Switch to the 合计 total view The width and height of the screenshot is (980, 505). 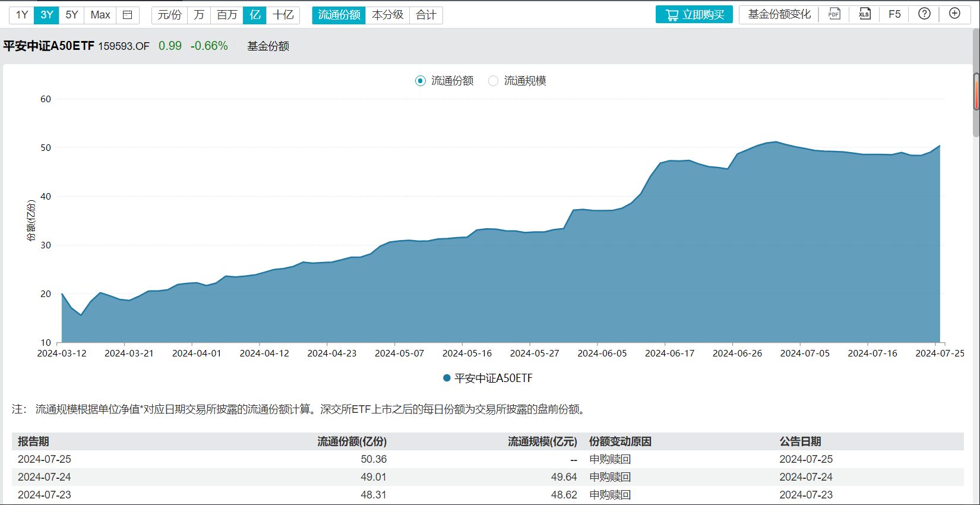(x=426, y=15)
